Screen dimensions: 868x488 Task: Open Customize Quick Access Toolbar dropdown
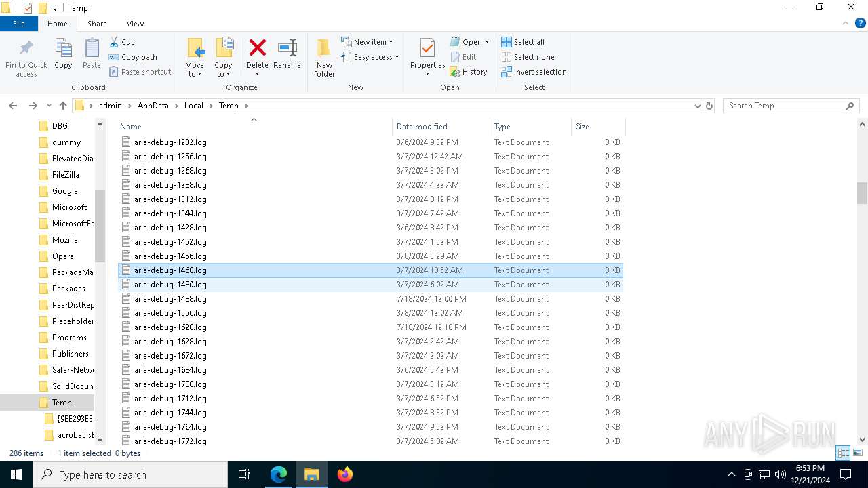[55, 8]
